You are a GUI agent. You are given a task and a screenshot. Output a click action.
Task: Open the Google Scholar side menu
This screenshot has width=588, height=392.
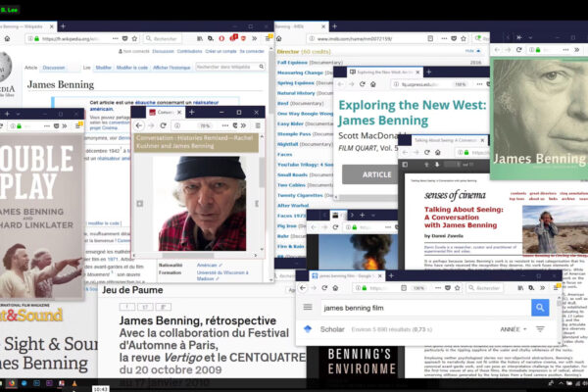(x=308, y=307)
